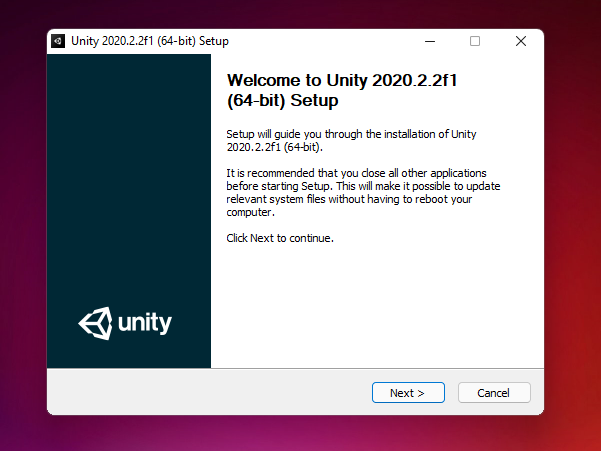The height and width of the screenshot is (451, 601).
Task: Click the "Setup will guide you through" paragraph
Action: [x=351, y=141]
